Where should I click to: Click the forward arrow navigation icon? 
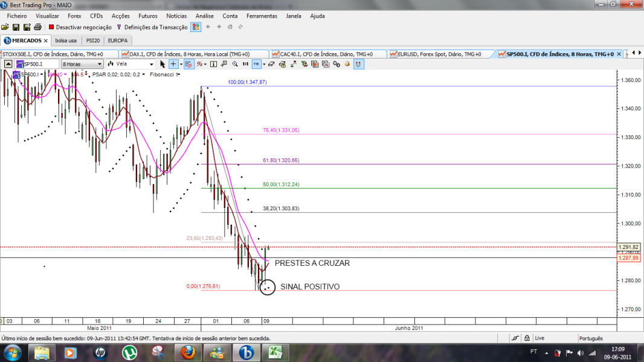(x=219, y=27)
